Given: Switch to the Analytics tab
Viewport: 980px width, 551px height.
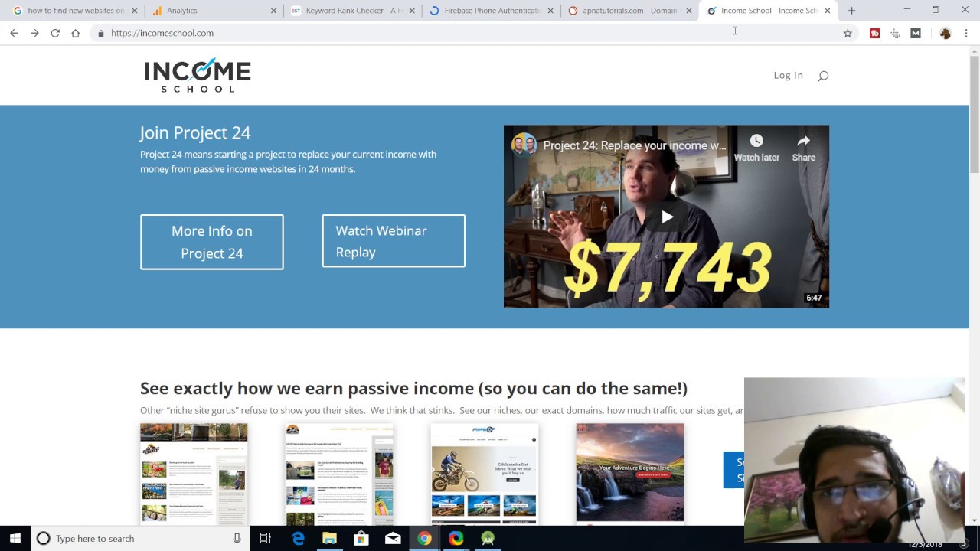Looking at the screenshot, I should pyautogui.click(x=207, y=11).
